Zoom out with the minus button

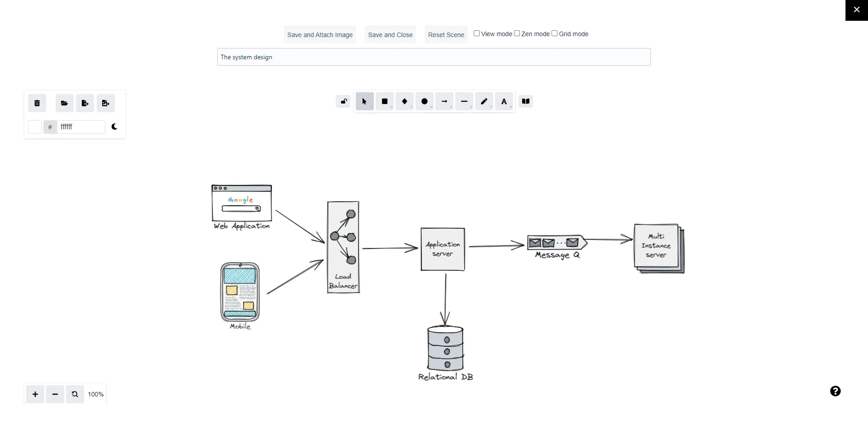55,394
